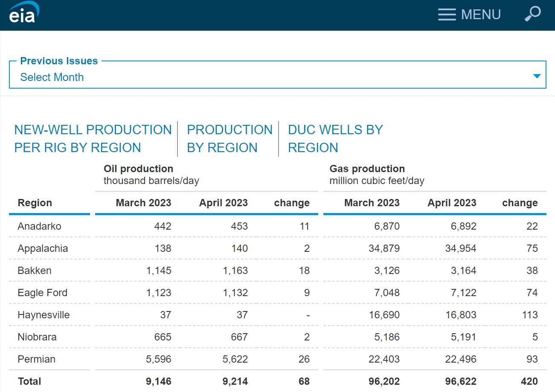Click the Oil production column header
This screenshot has height=392, width=555.
pyautogui.click(x=138, y=168)
